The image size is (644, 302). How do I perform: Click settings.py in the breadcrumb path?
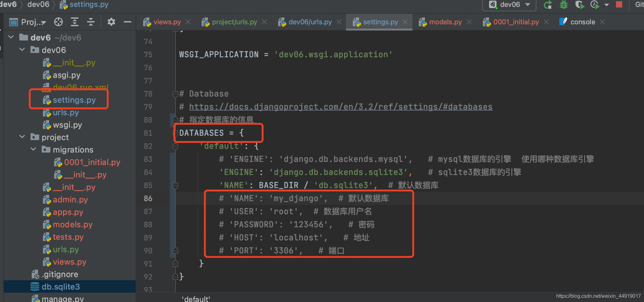(89, 4)
